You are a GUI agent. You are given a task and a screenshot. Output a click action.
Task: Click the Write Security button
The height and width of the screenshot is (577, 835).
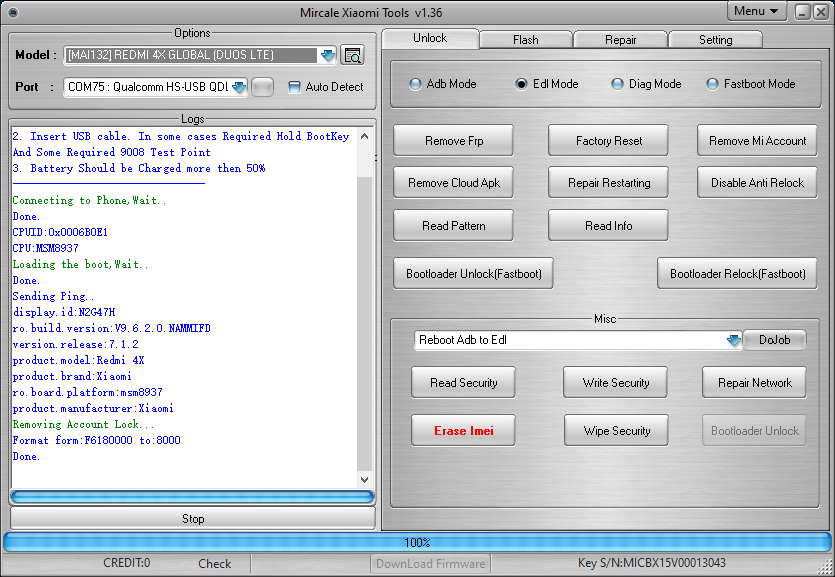click(x=616, y=383)
